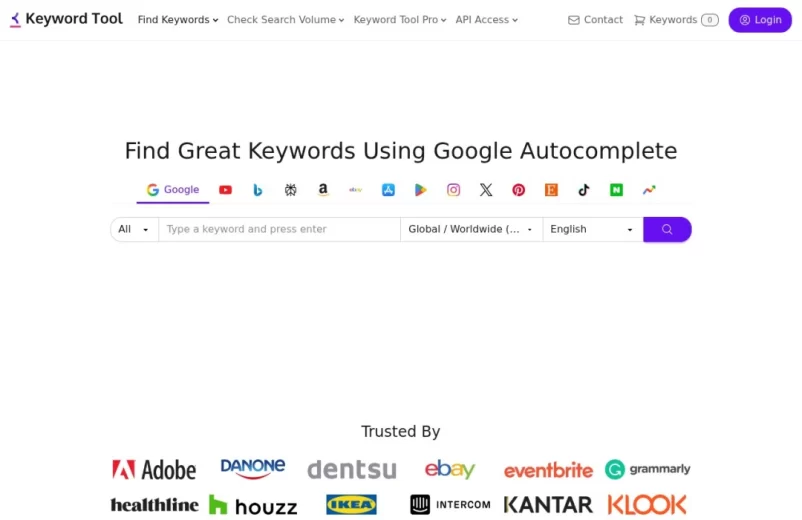This screenshot has height=520, width=802.
Task: Open the Keywords basket
Action: (676, 20)
